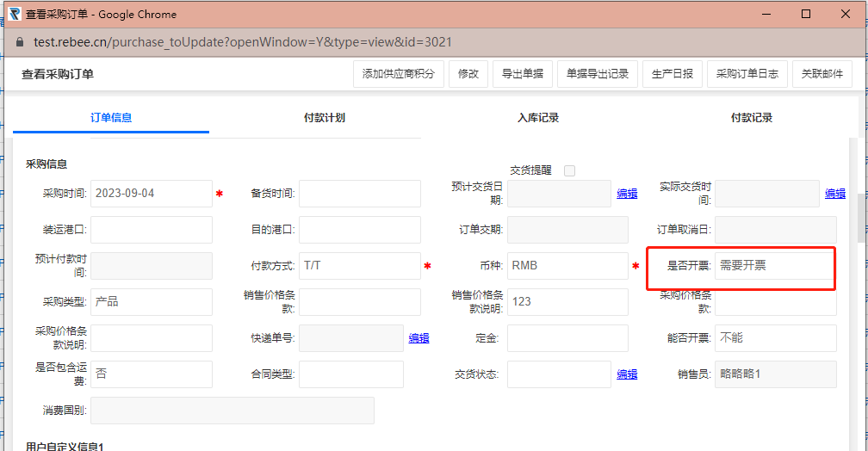This screenshot has height=451, width=868.
Task: Click the 订单取消日 field
Action: point(776,230)
